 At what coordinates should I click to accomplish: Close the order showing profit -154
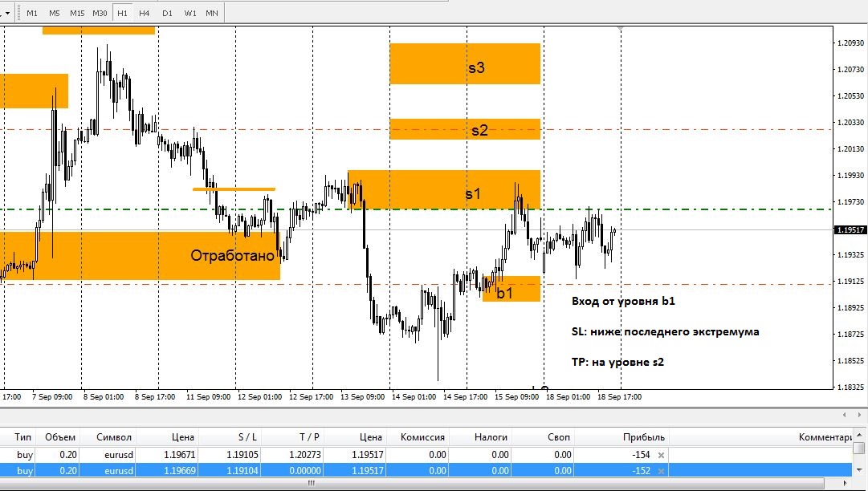(x=660, y=455)
